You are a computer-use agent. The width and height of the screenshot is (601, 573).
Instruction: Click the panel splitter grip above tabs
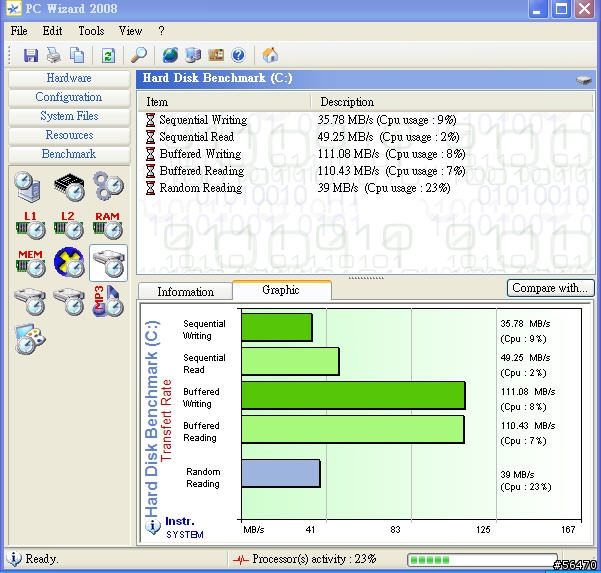click(x=366, y=278)
